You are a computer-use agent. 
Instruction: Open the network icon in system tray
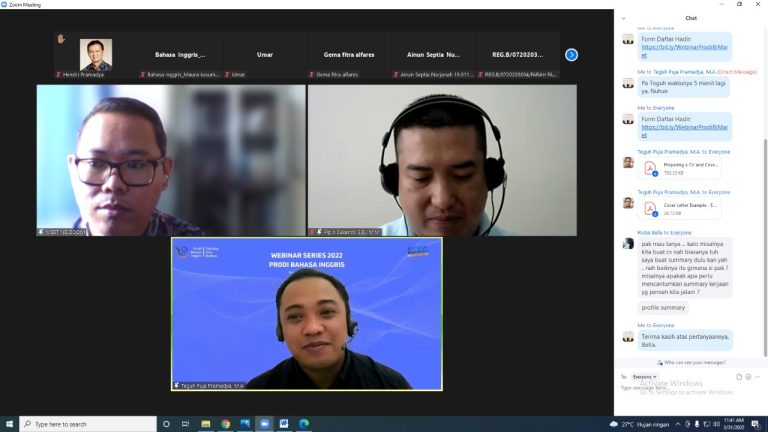(706, 424)
